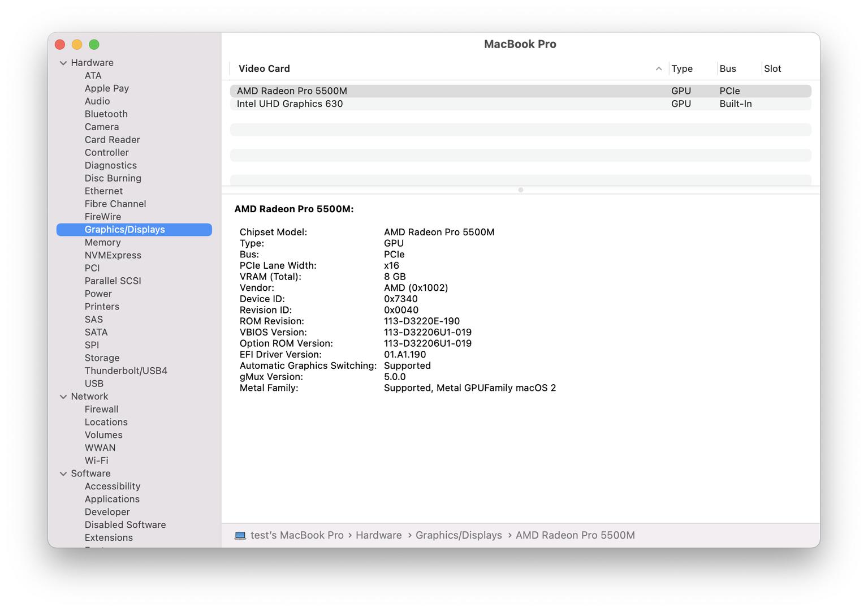Select Developer under Software
The image size is (868, 611).
point(107,512)
